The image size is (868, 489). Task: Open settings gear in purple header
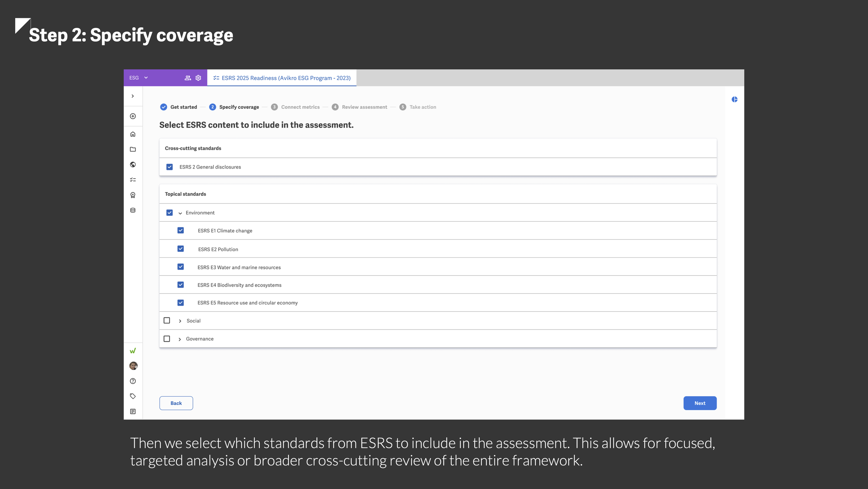point(198,78)
